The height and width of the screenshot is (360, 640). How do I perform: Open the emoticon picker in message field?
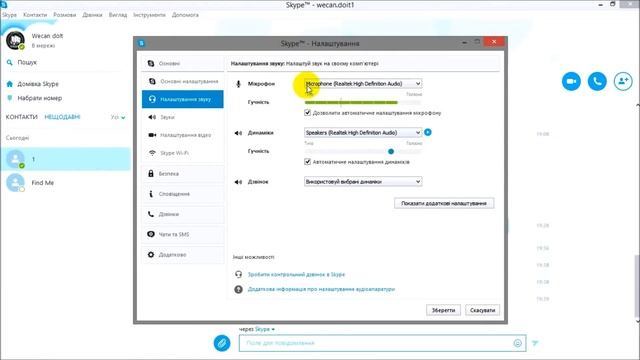517,343
